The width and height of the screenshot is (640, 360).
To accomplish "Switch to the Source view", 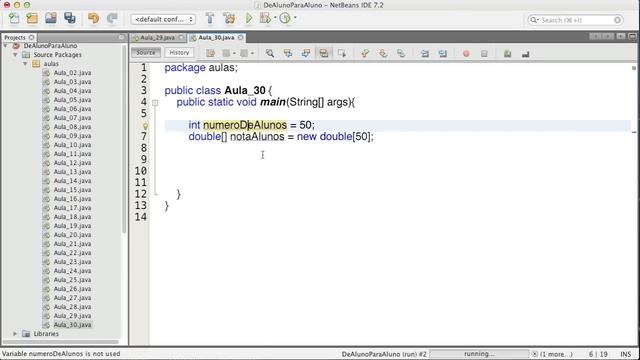I will pos(146,53).
